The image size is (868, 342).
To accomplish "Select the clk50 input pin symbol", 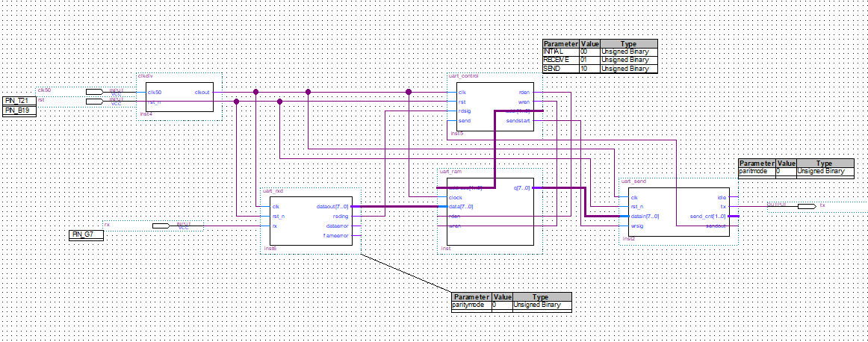I will click(95, 92).
